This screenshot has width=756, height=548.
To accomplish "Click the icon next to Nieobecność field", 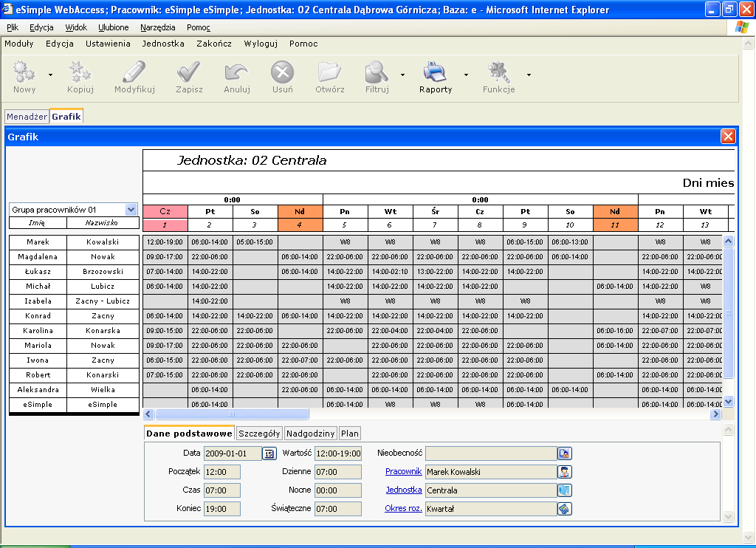I will (565, 453).
